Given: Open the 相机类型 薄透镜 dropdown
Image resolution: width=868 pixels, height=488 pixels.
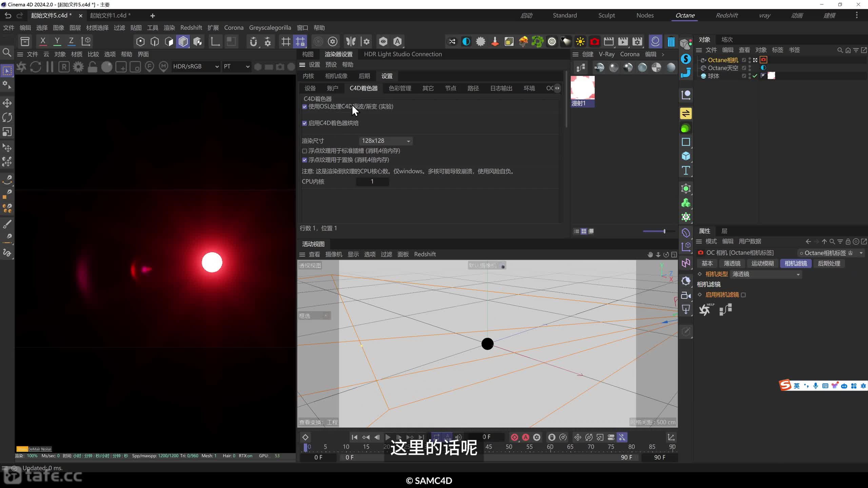Looking at the screenshot, I should click(766, 274).
